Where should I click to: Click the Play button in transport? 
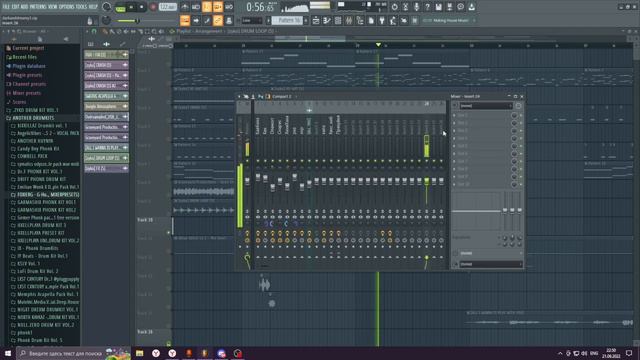[x=131, y=7]
